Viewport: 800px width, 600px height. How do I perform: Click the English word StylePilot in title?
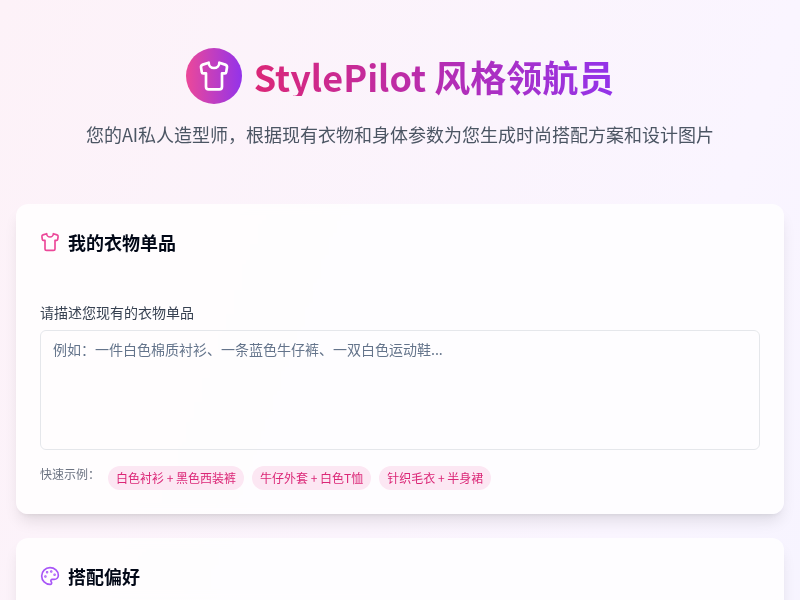340,79
